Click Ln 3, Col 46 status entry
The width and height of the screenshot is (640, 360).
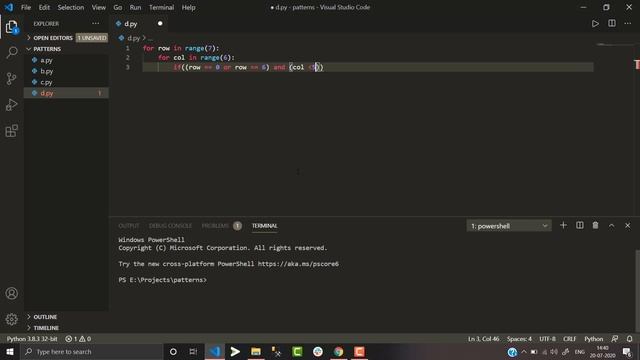tap(483, 339)
